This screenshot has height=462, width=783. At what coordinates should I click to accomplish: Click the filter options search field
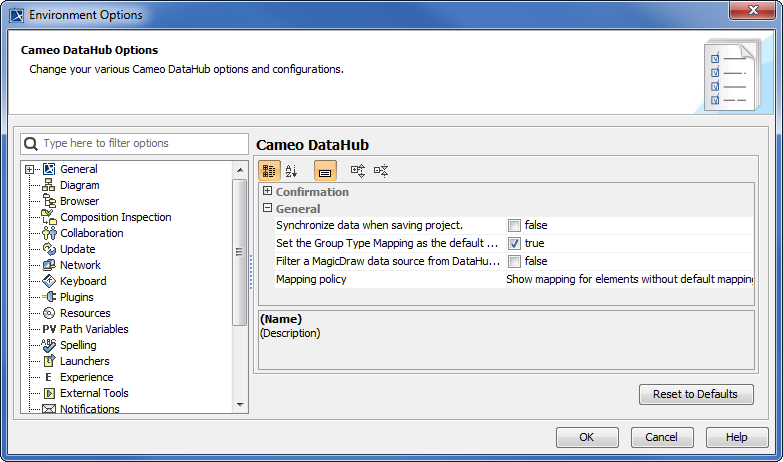coord(142,143)
